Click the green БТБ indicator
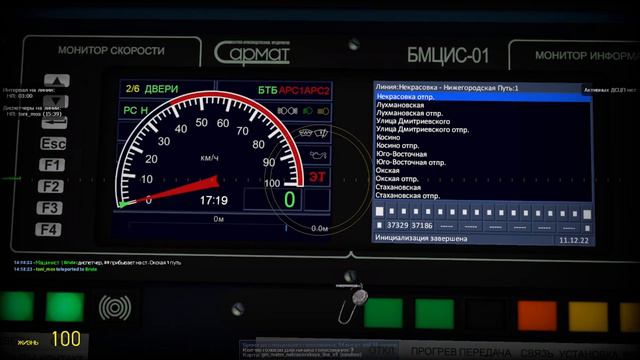 click(267, 90)
